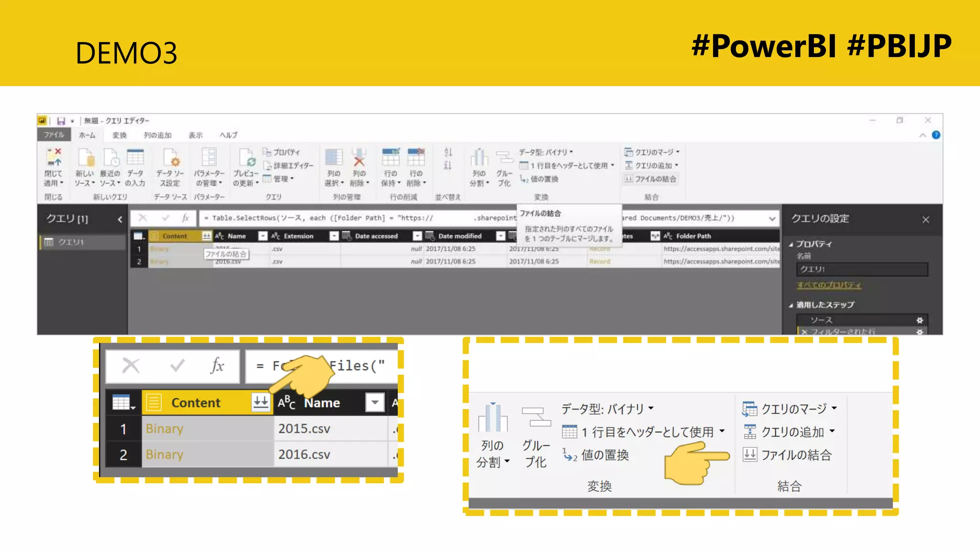Click gear icon beside the ソース step

coord(919,320)
